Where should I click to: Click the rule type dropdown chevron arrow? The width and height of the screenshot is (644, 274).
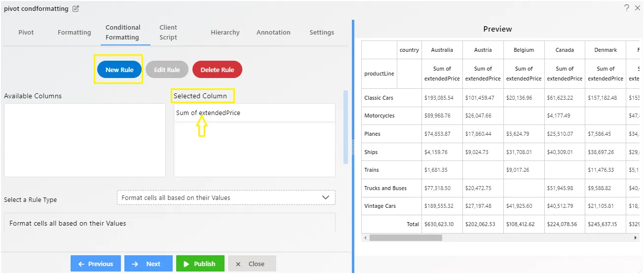pyautogui.click(x=325, y=197)
